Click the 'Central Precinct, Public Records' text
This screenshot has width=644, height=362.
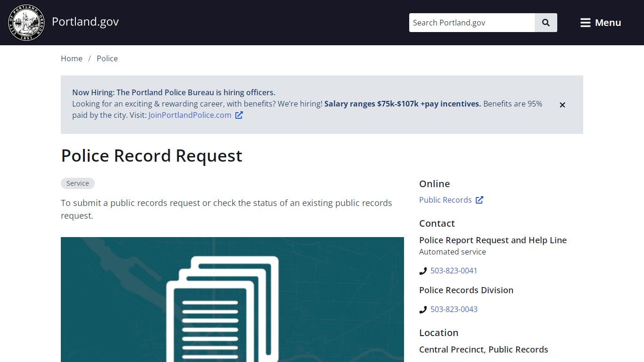484,349
